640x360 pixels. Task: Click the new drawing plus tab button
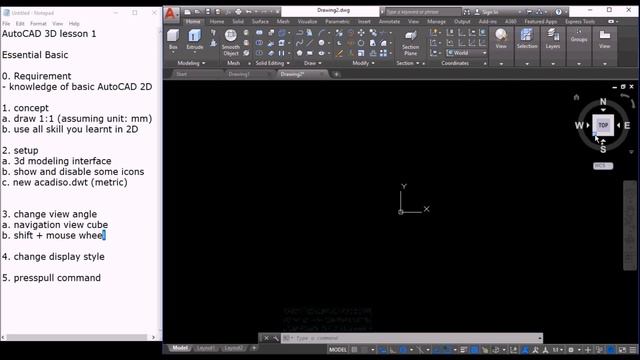336,74
